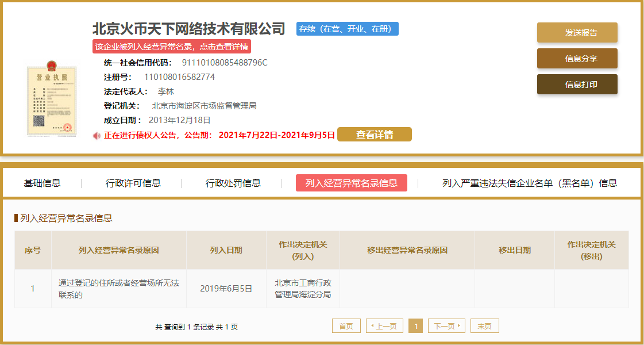Click the company name heading 北京火币天下网络技术有限公司
Image resolution: width=644 pixels, height=345 pixels.
click(x=188, y=29)
